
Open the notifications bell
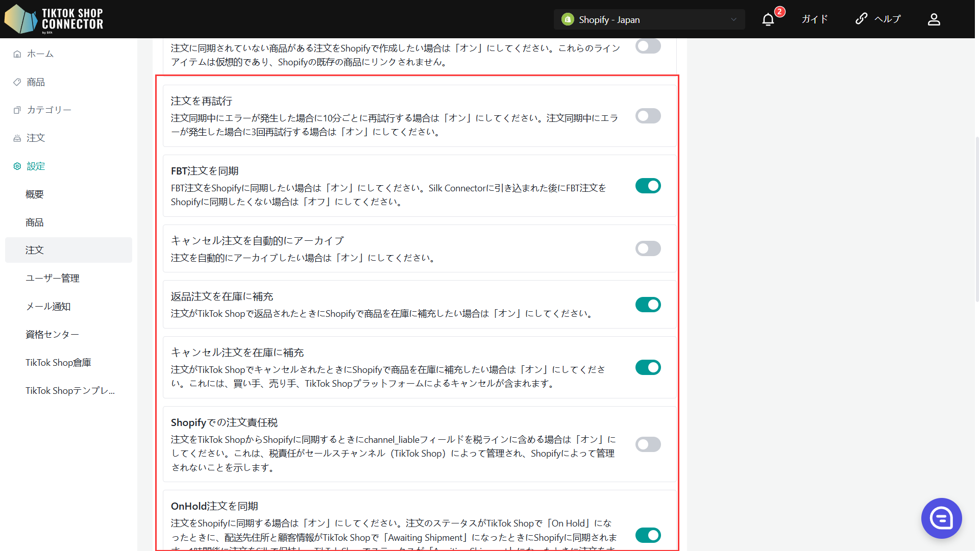point(768,19)
